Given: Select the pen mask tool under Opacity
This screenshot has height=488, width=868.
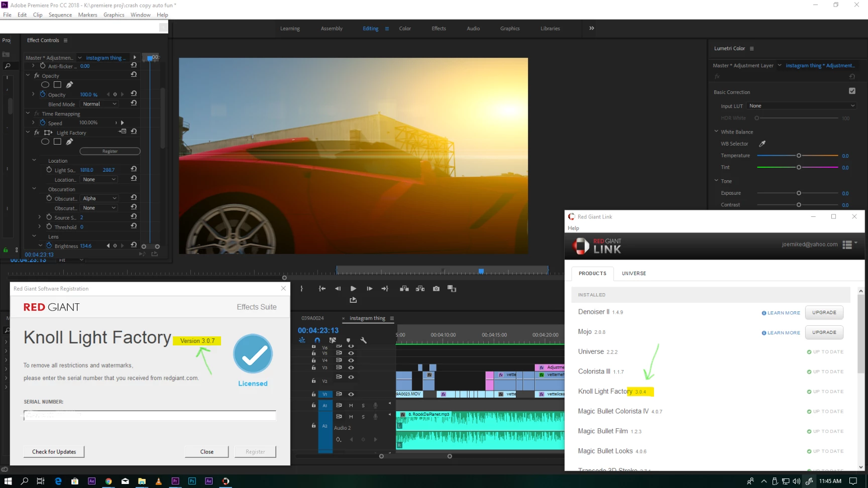Looking at the screenshot, I should tap(69, 84).
